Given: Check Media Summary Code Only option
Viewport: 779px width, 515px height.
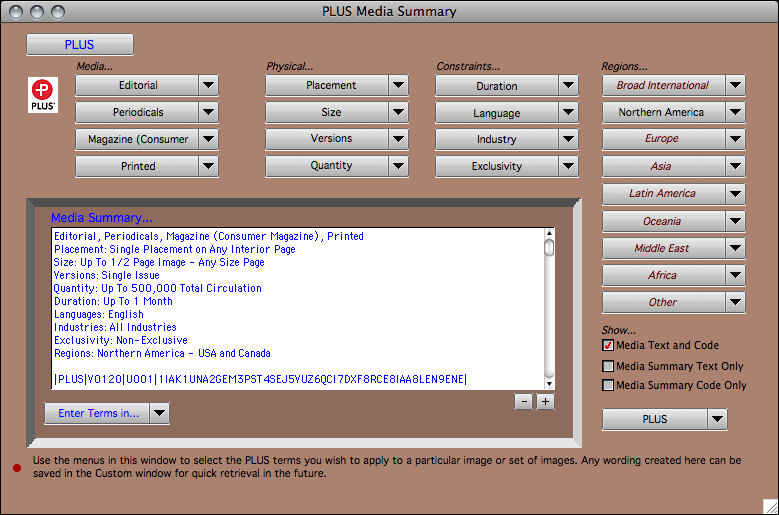Looking at the screenshot, I should pyautogui.click(x=608, y=385).
